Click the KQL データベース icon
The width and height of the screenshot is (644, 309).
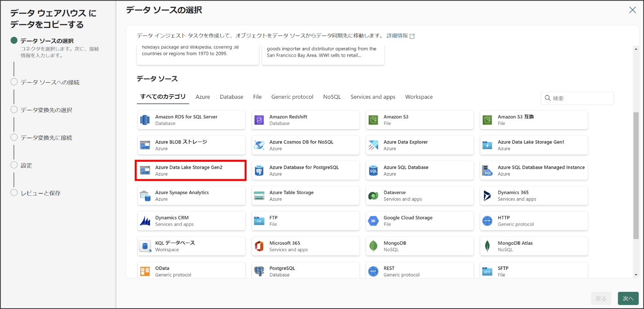145,246
